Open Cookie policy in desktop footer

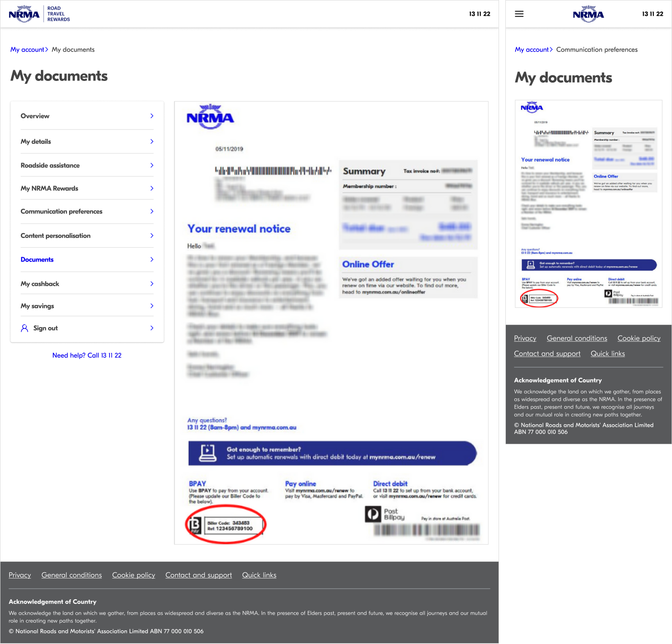click(134, 575)
